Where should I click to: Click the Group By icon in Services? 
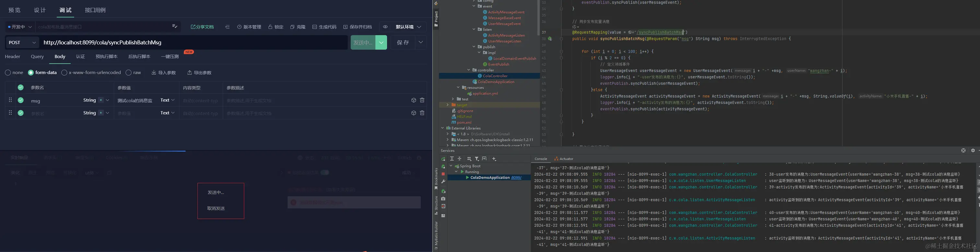469,159
